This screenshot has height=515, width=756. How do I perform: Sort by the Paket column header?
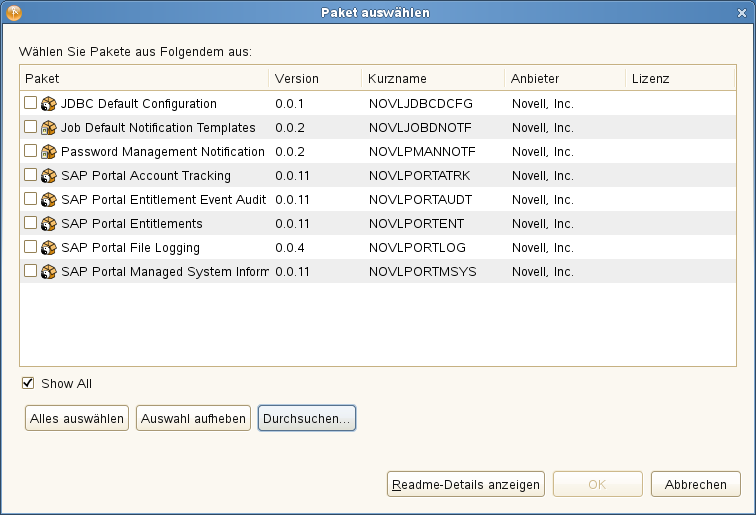(x=143, y=78)
